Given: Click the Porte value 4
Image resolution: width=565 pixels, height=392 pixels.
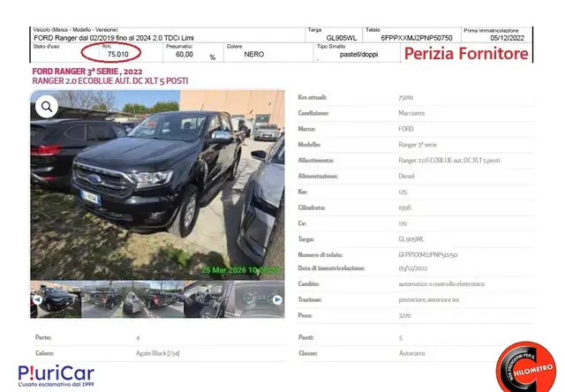Looking at the screenshot, I should tap(138, 338).
